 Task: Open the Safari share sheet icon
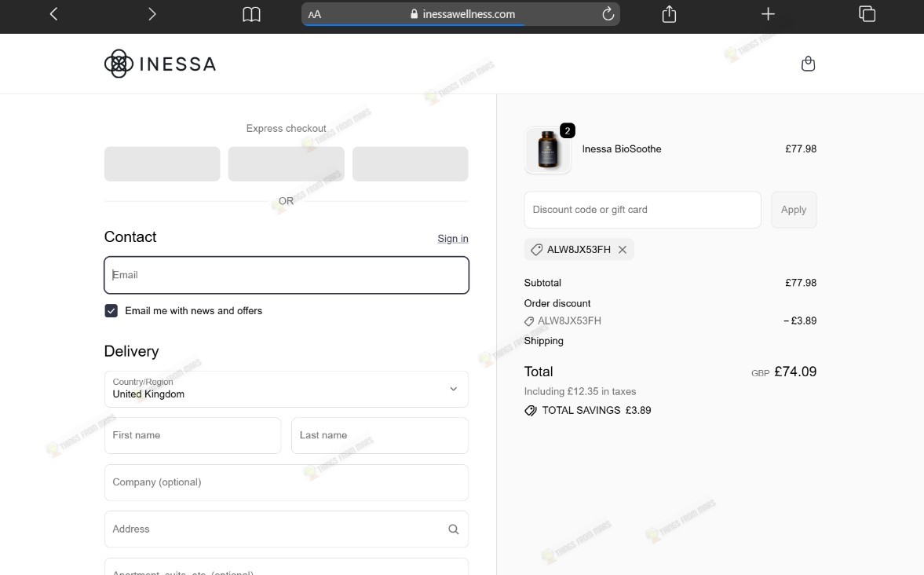(x=669, y=13)
